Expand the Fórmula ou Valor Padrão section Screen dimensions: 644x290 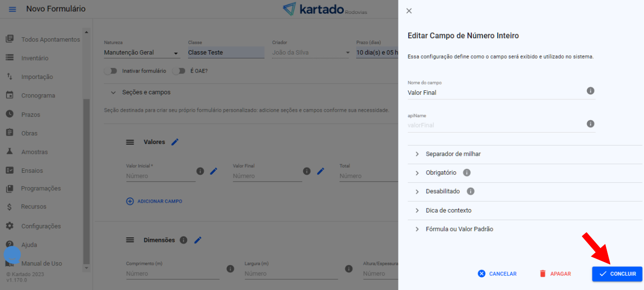[x=459, y=229]
